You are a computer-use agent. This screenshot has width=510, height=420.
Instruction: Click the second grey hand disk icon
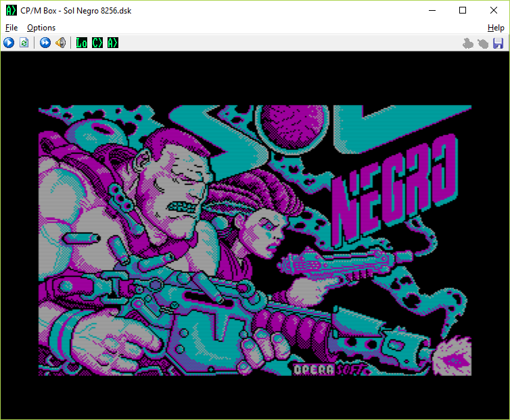(483, 43)
